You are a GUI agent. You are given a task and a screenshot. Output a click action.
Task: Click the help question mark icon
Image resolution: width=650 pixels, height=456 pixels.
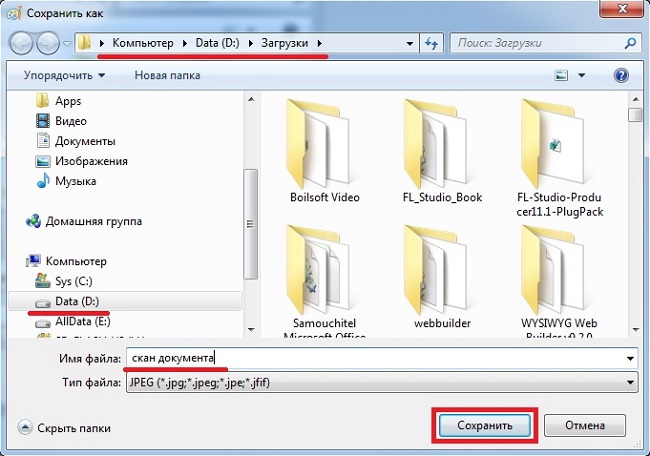click(x=621, y=75)
